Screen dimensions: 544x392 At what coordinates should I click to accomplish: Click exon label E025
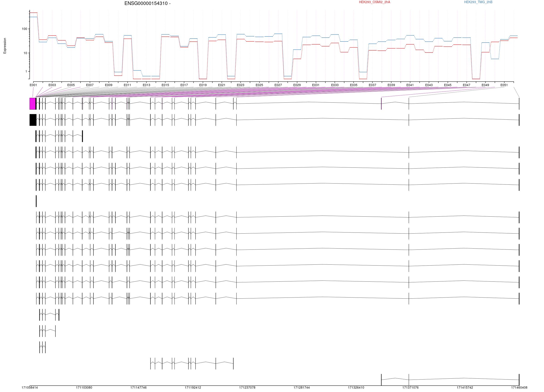pyautogui.click(x=259, y=85)
